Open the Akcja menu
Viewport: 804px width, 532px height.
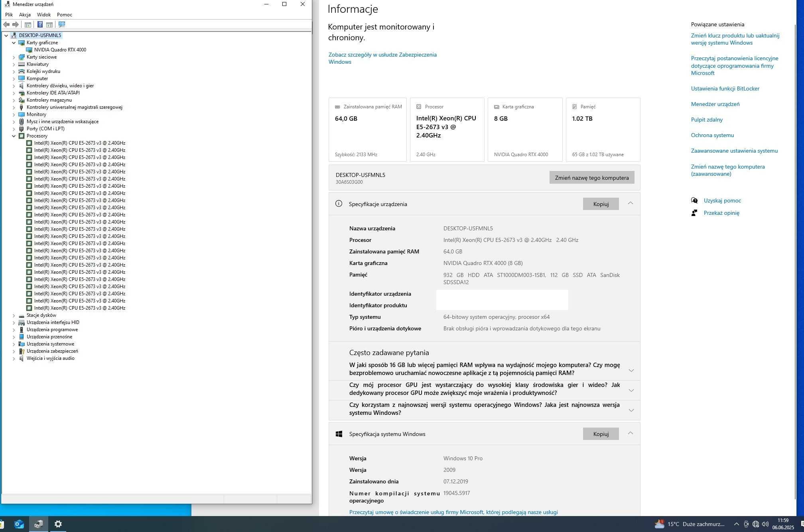pyautogui.click(x=25, y=15)
